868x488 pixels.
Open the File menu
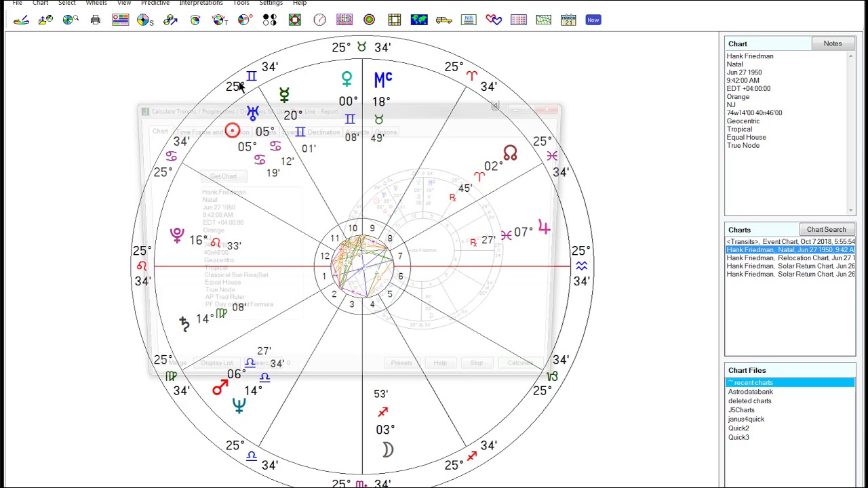pos(18,3)
